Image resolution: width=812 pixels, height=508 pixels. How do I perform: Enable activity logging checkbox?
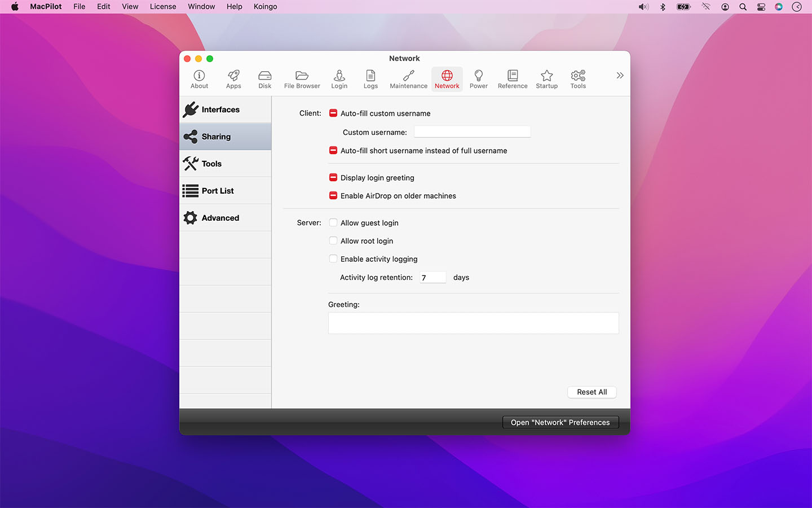[x=333, y=259]
